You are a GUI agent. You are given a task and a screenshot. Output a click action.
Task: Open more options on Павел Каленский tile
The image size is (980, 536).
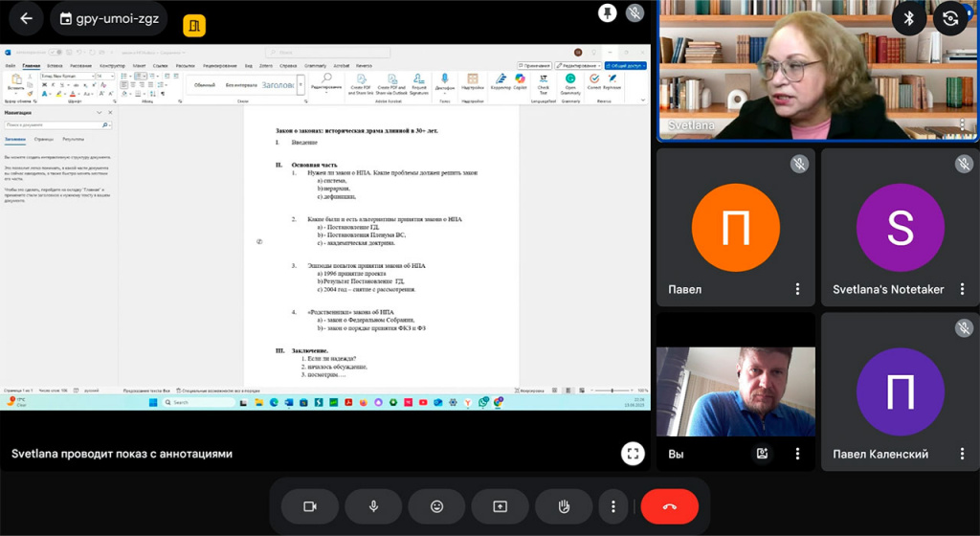pyautogui.click(x=962, y=454)
